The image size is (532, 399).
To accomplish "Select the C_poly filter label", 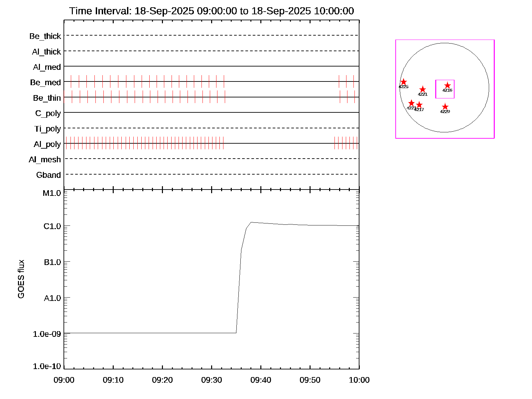I will click(x=48, y=113).
